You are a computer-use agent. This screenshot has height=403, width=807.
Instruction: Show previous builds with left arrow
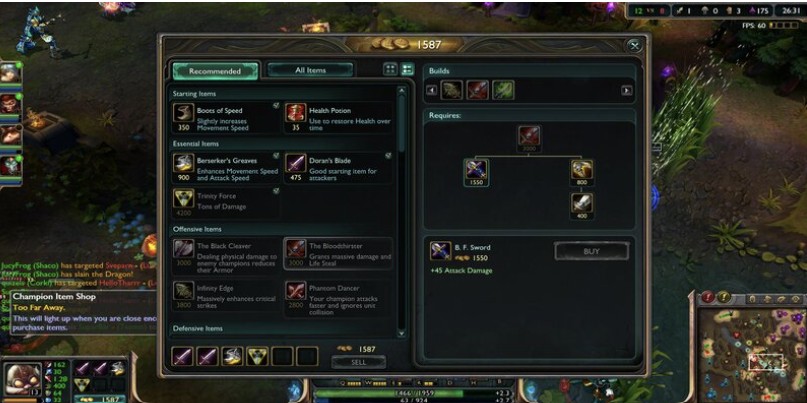tap(432, 91)
